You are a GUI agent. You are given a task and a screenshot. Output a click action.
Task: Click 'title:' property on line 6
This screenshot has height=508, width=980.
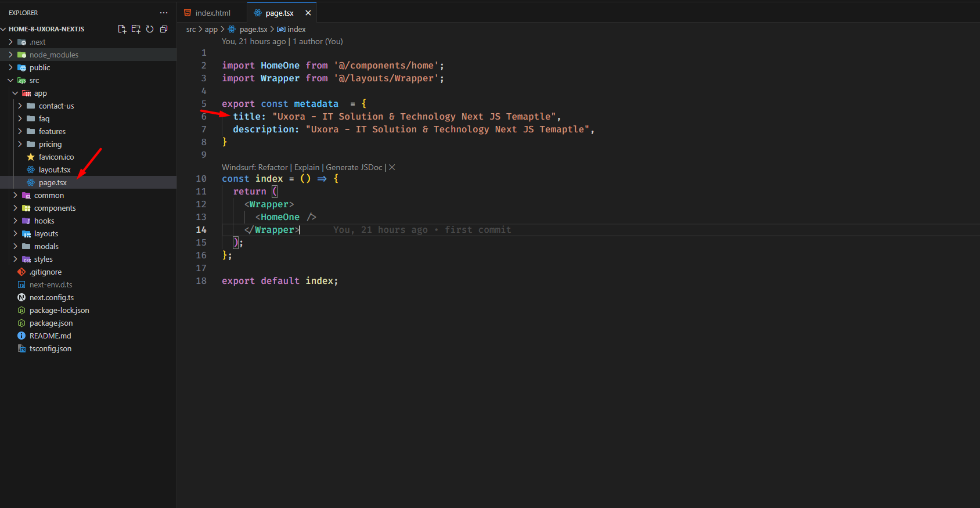249,117
